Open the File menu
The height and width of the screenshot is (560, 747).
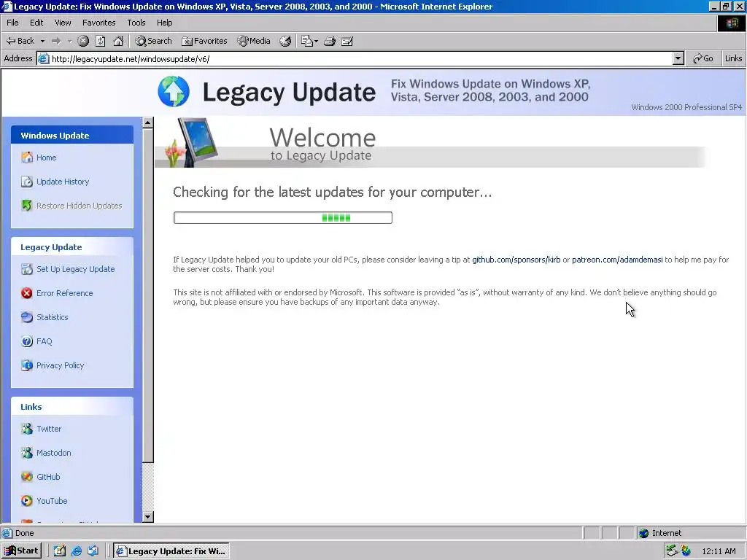tap(12, 23)
